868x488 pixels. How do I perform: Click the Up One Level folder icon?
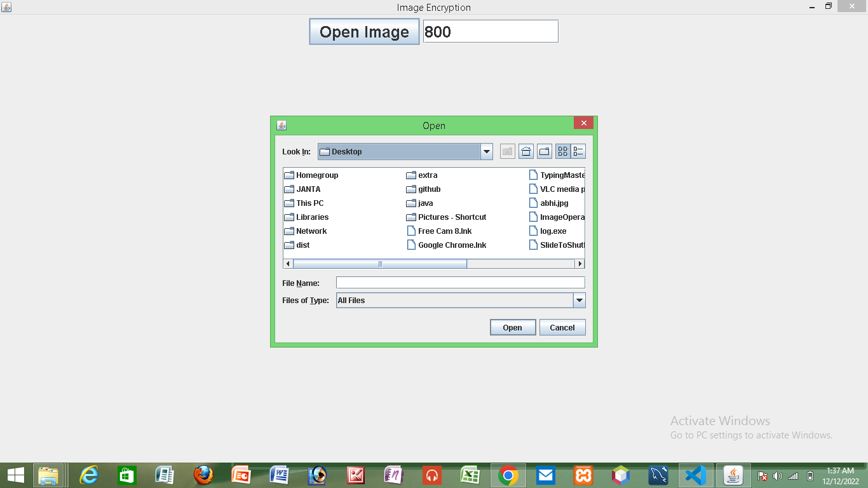coord(507,151)
